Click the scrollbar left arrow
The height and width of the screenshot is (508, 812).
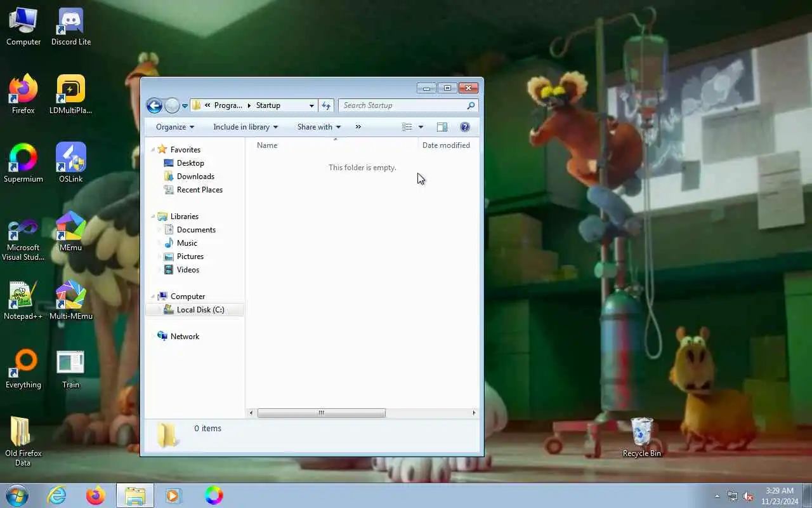(251, 413)
